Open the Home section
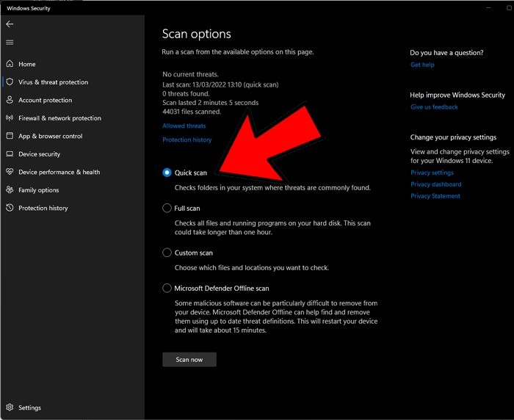The height and width of the screenshot is (420, 514). (x=27, y=64)
